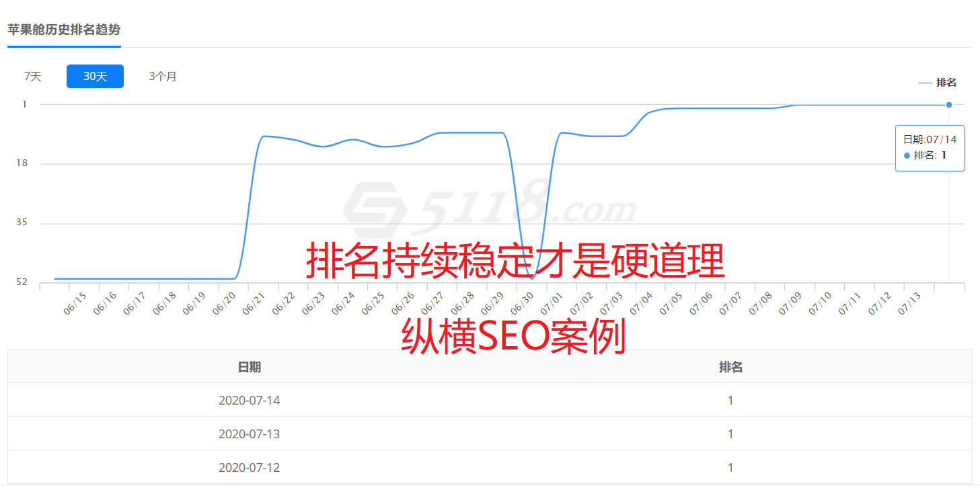Open the 苹果舱历史排名趋势 tab heading
Image resolution: width=980 pixels, height=488 pixels.
tap(64, 30)
